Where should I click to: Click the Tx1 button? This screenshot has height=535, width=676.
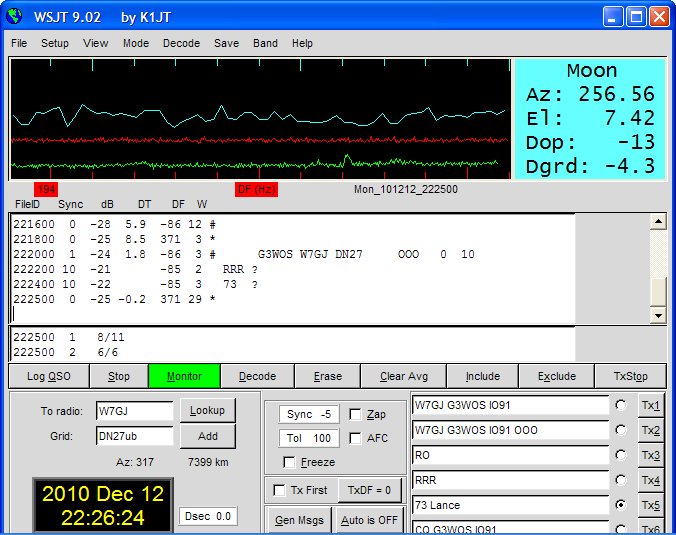tap(650, 405)
